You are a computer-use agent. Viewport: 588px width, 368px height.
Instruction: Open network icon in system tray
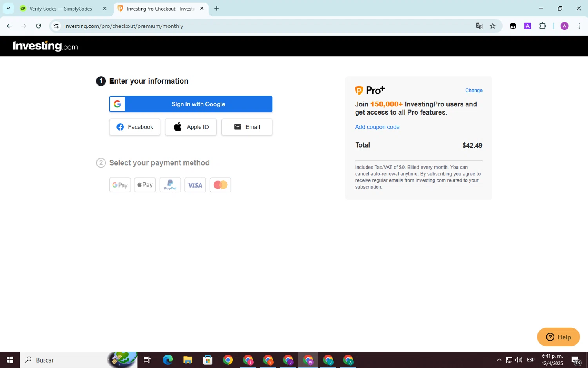coord(509,360)
